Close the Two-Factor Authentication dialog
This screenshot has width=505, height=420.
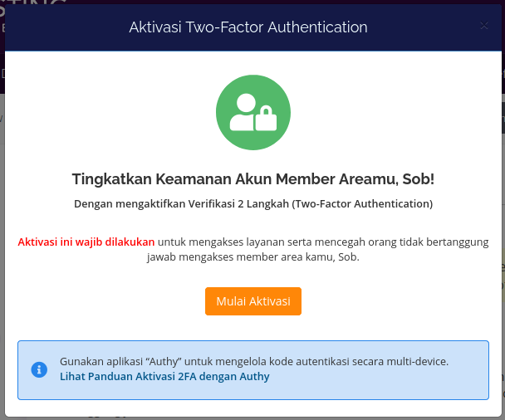pyautogui.click(x=484, y=26)
